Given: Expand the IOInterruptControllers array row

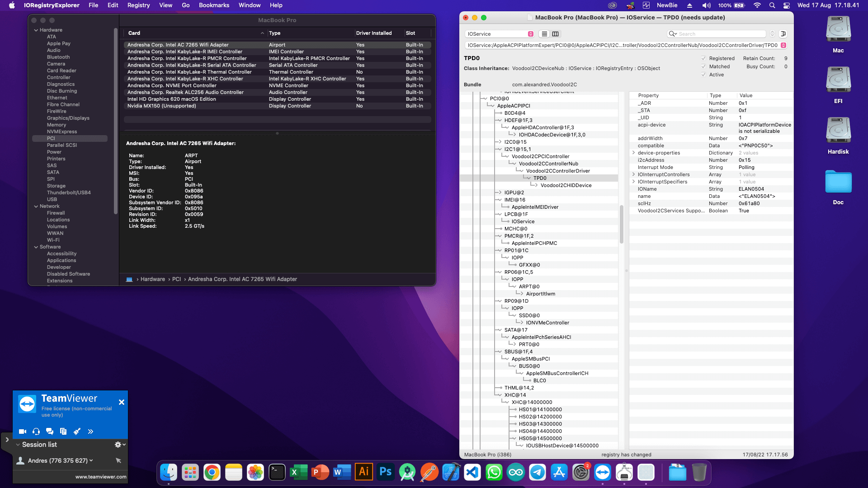Looking at the screenshot, I should tap(633, 174).
